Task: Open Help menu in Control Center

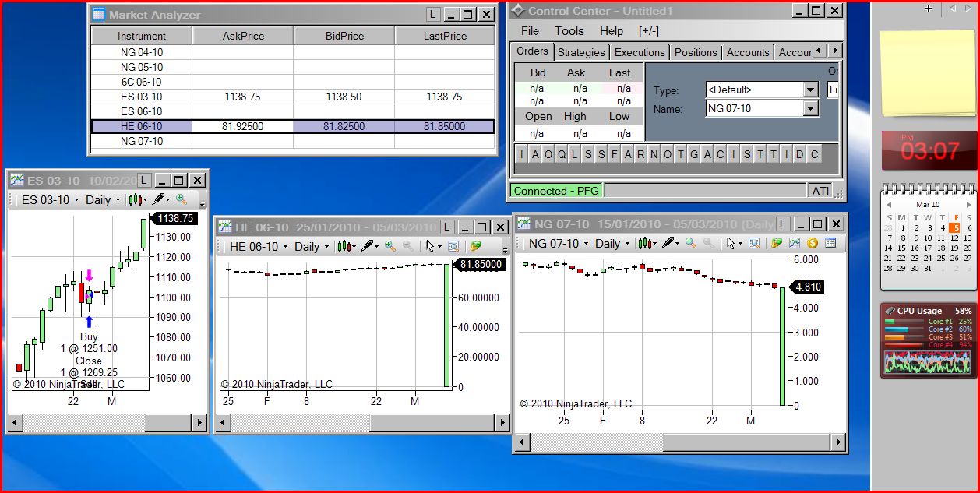Action: 612,31
